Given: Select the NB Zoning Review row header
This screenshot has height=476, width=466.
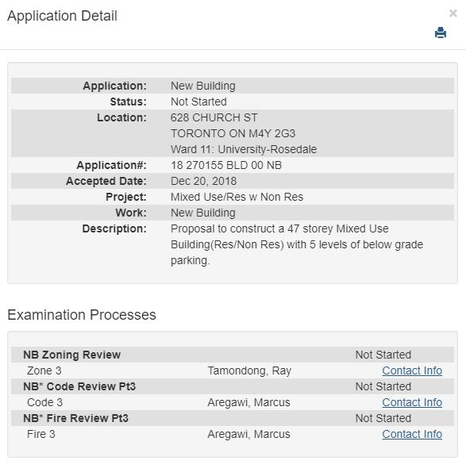Looking at the screenshot, I should (233, 355).
